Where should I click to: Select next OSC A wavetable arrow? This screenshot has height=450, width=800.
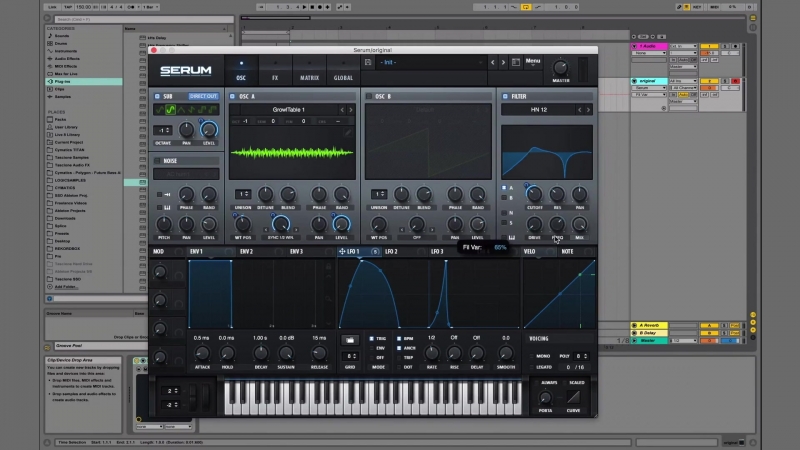click(351, 110)
